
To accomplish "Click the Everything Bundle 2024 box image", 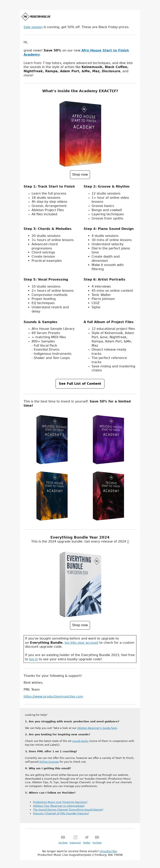I will 80,584.
